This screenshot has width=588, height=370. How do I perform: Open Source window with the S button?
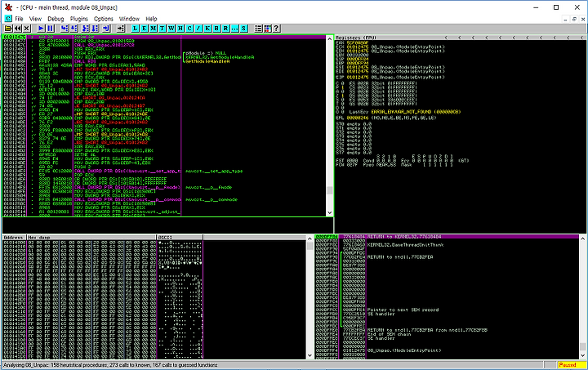tap(243, 29)
